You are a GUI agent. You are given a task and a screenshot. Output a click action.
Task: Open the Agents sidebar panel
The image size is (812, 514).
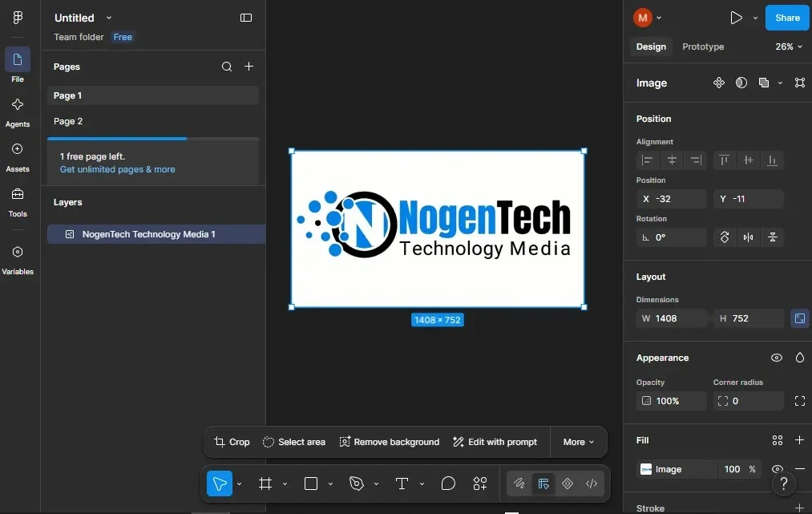[x=18, y=112]
